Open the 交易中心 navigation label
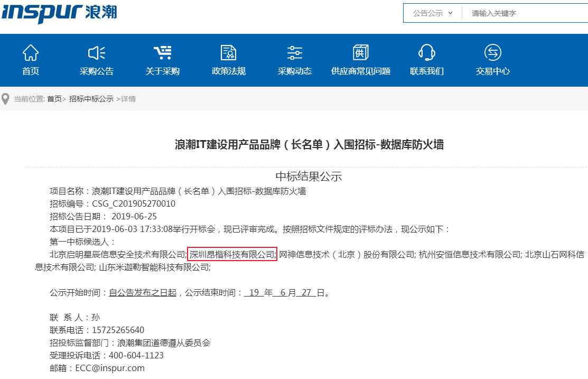The width and height of the screenshot is (588, 379). [493, 71]
